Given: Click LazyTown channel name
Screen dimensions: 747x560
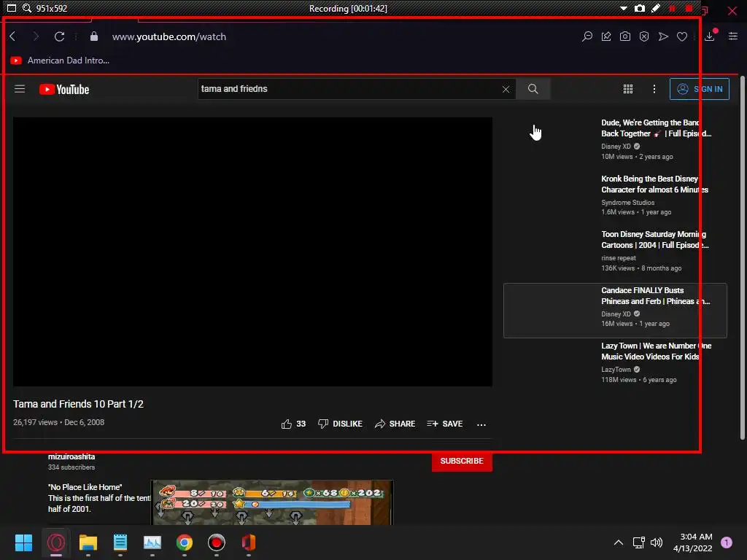Looking at the screenshot, I should pos(616,370).
